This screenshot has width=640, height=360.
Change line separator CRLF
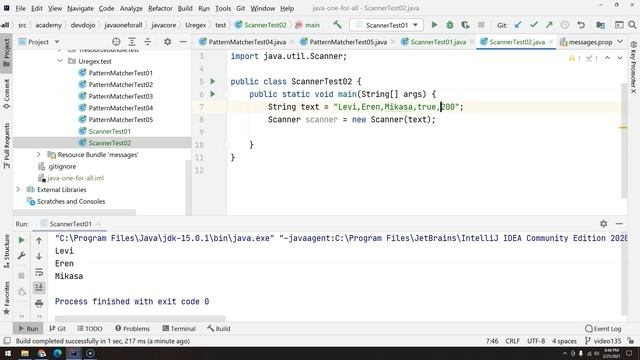pos(512,341)
